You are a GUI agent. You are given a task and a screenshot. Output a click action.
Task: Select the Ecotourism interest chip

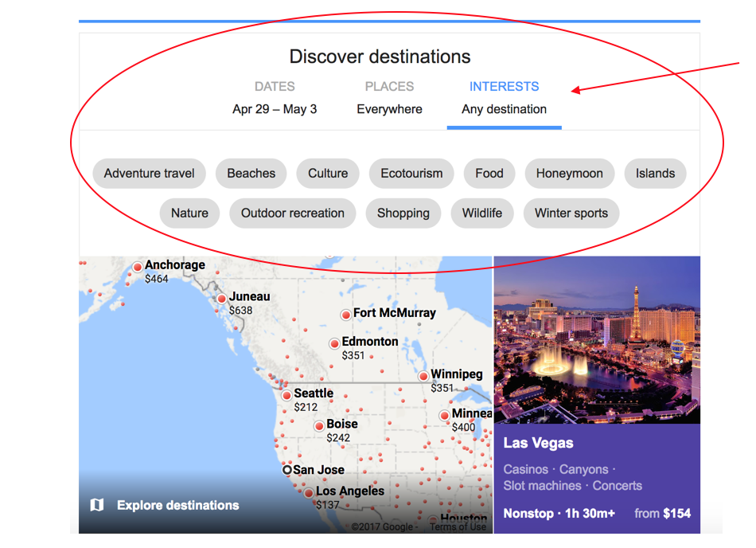pyautogui.click(x=411, y=173)
